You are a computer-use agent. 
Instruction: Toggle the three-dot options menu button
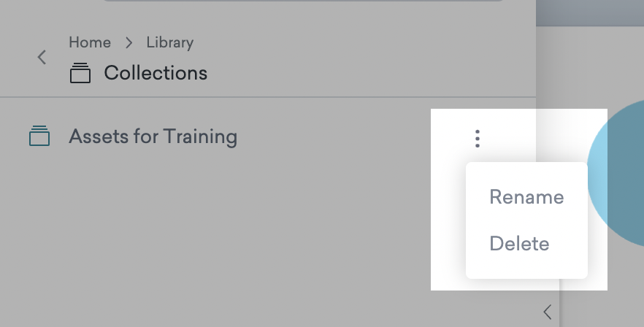click(x=478, y=138)
